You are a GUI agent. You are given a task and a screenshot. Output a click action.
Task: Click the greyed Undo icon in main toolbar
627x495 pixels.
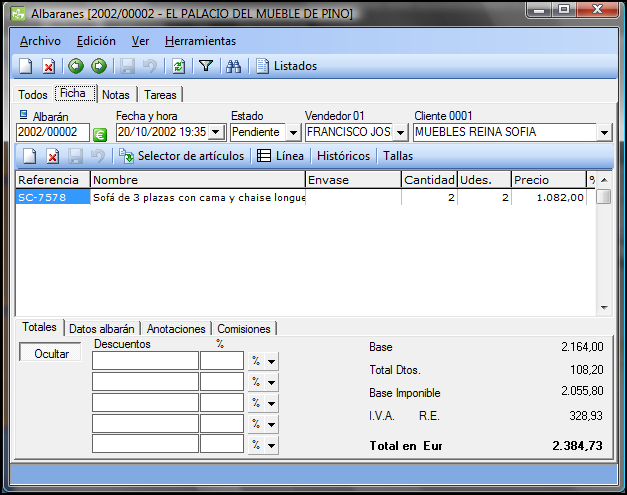tap(150, 66)
